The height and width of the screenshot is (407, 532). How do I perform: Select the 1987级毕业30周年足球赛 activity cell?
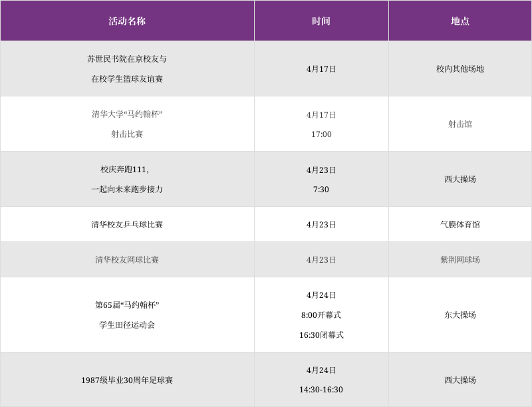point(127,380)
